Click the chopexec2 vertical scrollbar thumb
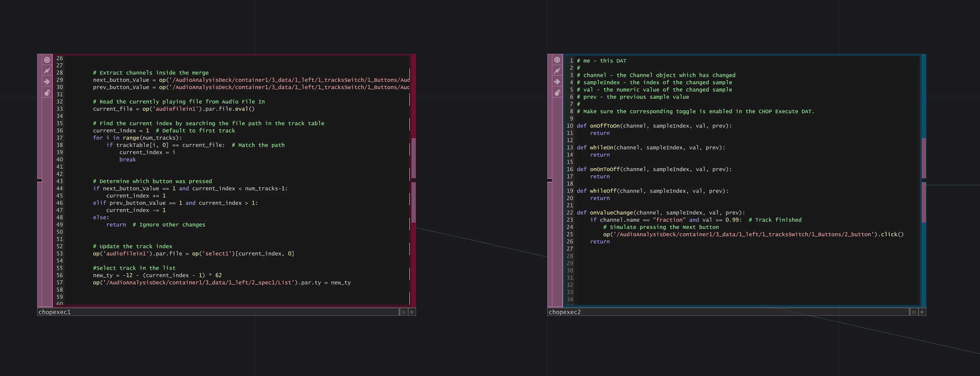This screenshot has width=980, height=376. coord(924,180)
